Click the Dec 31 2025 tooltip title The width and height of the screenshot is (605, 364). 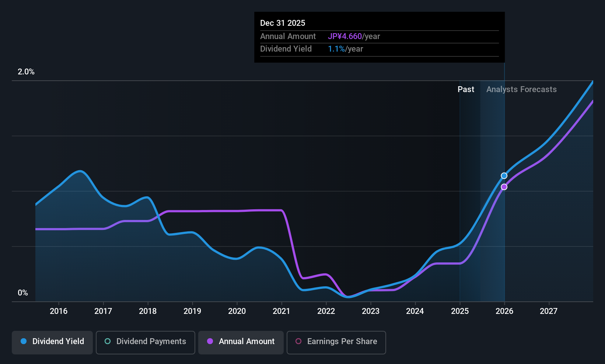click(x=283, y=23)
